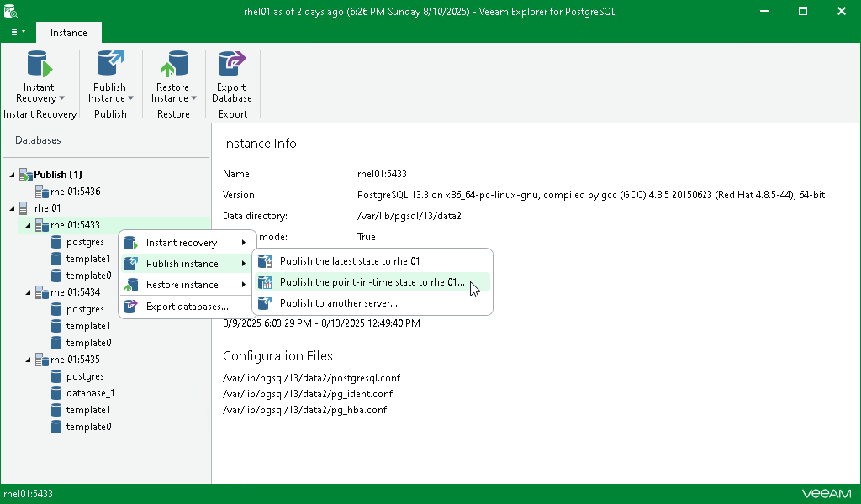Click the Instant recovery submenu arrow
The image size is (861, 504).
(x=243, y=243)
